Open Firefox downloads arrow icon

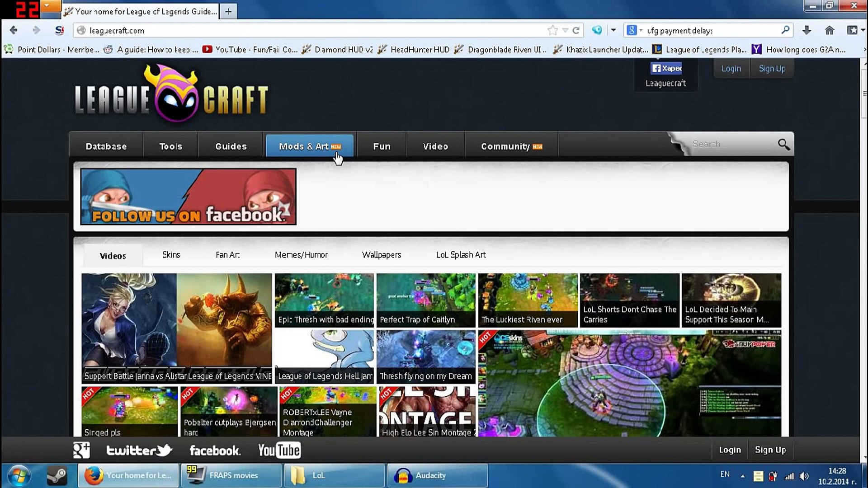tap(807, 30)
